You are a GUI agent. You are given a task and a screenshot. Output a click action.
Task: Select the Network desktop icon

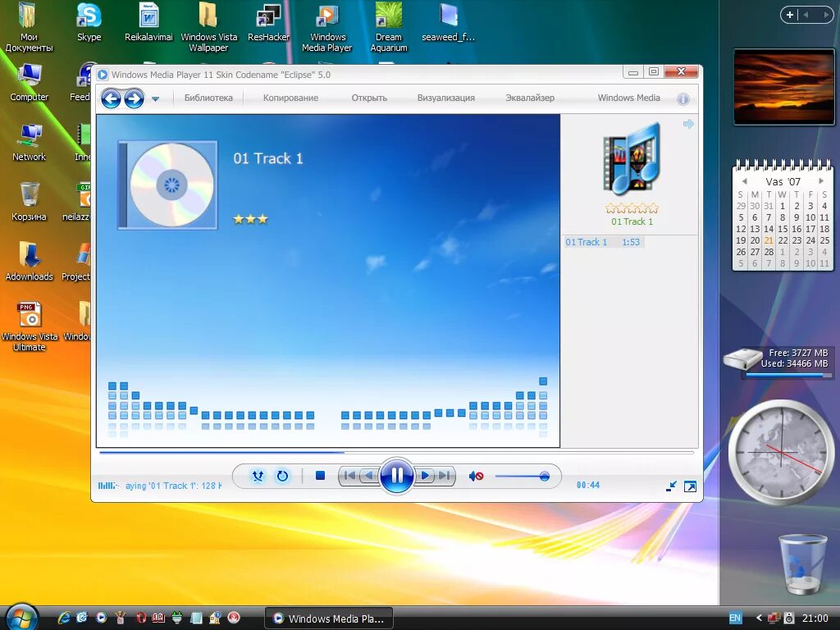coord(29,143)
